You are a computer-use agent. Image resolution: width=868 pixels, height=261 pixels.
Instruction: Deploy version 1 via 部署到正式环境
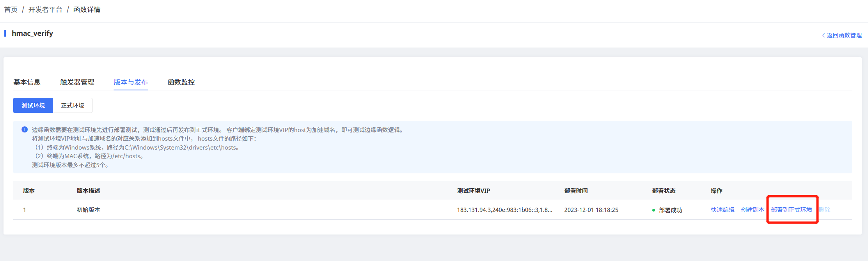[792, 210]
